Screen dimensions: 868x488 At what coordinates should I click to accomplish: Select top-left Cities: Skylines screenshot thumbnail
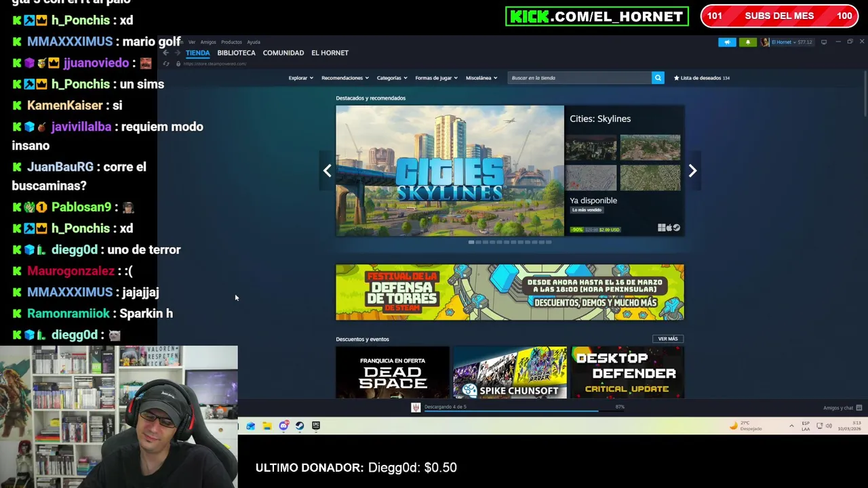(x=591, y=147)
